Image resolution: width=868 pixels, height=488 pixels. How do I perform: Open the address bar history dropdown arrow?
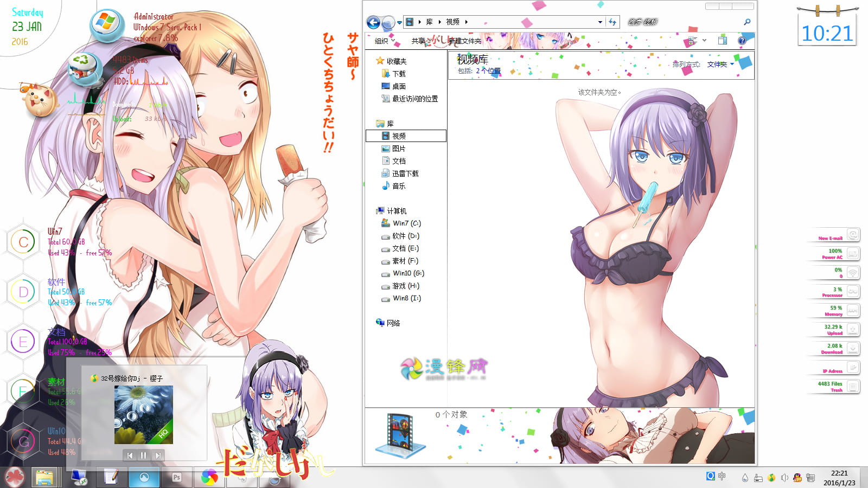(x=599, y=22)
